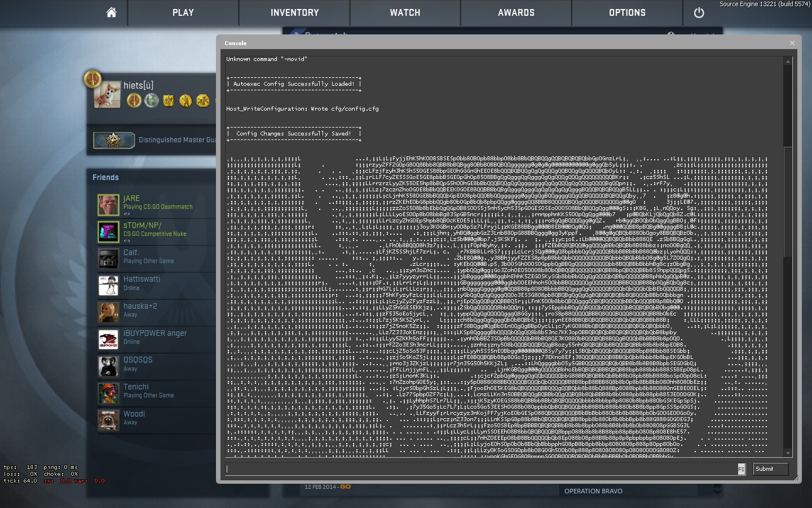
Task: Click the large sword medal overlapping the avatar
Action: (x=92, y=79)
